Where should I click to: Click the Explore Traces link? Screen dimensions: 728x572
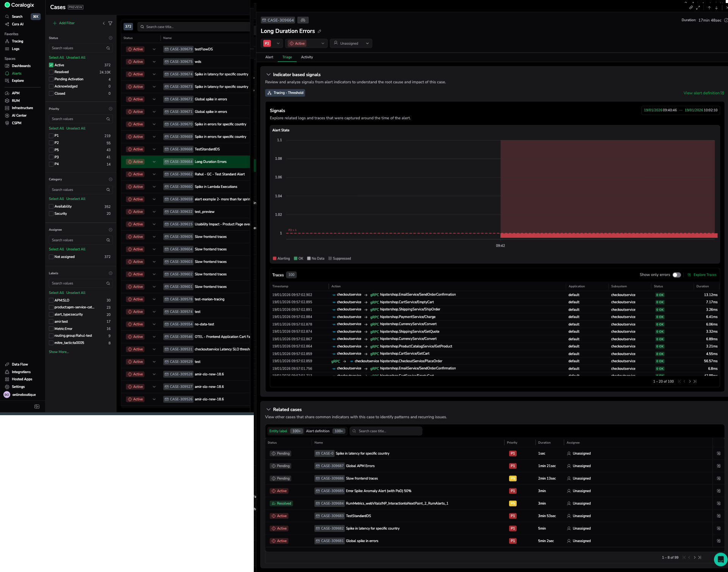[x=705, y=275]
